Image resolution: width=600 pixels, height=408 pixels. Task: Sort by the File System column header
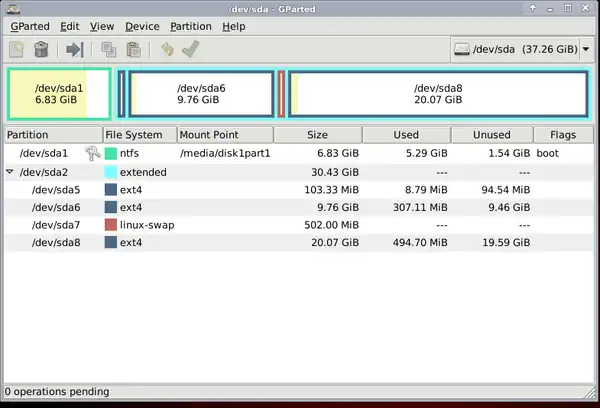(140, 135)
